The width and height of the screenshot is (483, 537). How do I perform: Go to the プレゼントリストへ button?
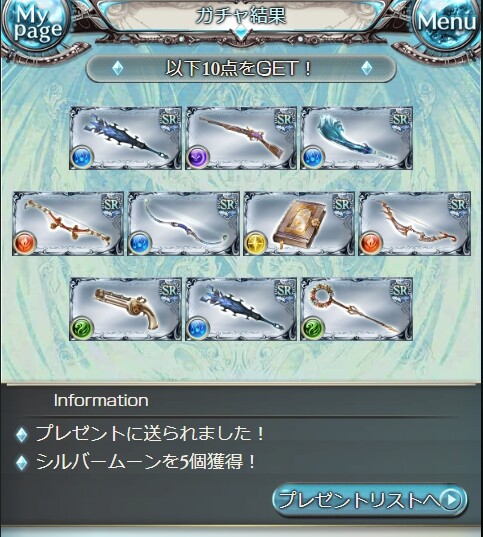pyautogui.click(x=370, y=500)
